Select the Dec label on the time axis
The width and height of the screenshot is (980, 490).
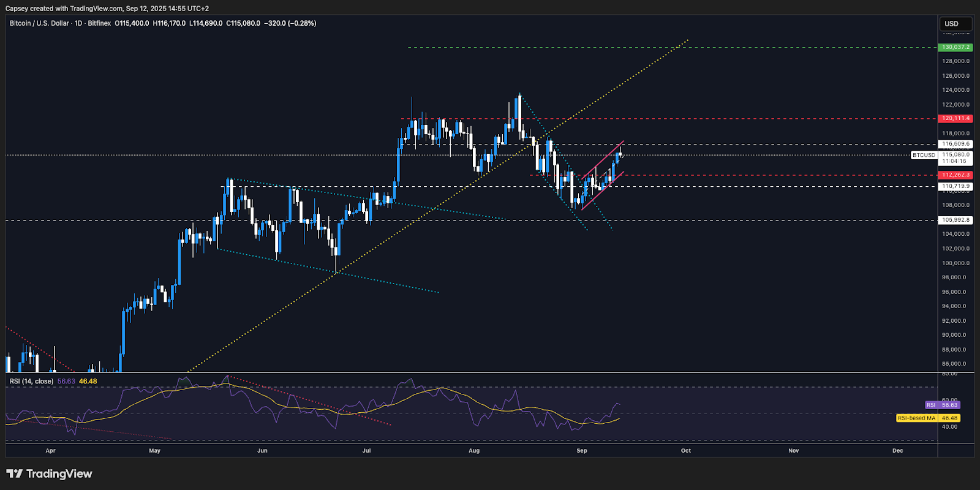(x=897, y=450)
